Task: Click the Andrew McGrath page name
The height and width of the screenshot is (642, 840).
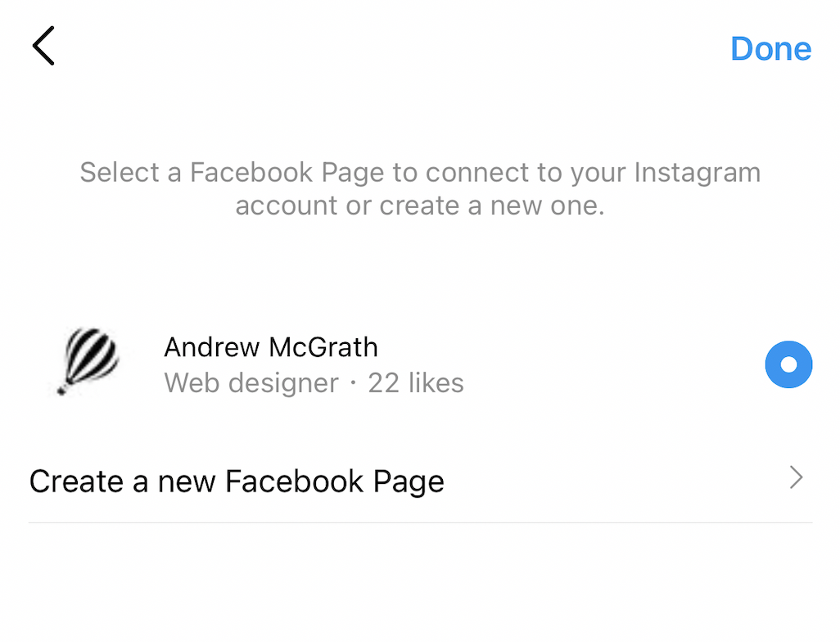Action: coord(270,347)
